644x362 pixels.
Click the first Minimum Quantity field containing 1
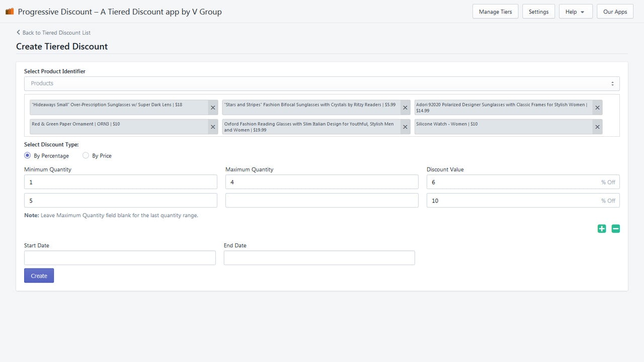tap(121, 182)
